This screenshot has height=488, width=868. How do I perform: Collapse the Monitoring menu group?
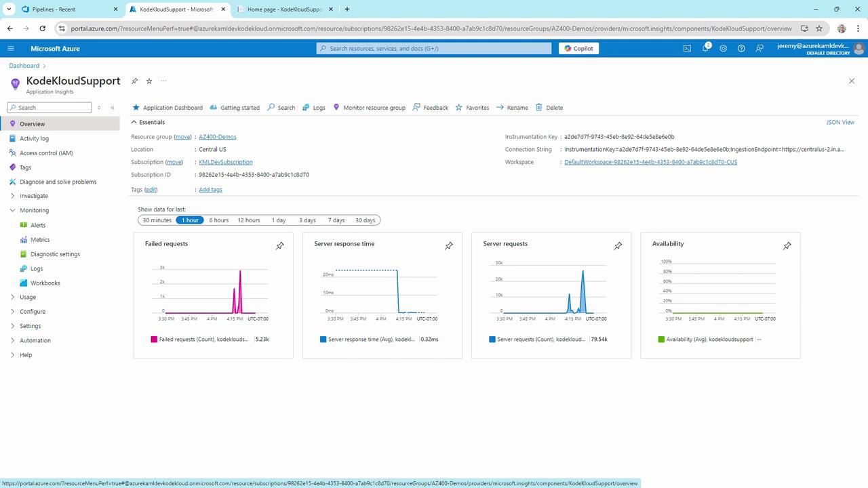(x=13, y=210)
